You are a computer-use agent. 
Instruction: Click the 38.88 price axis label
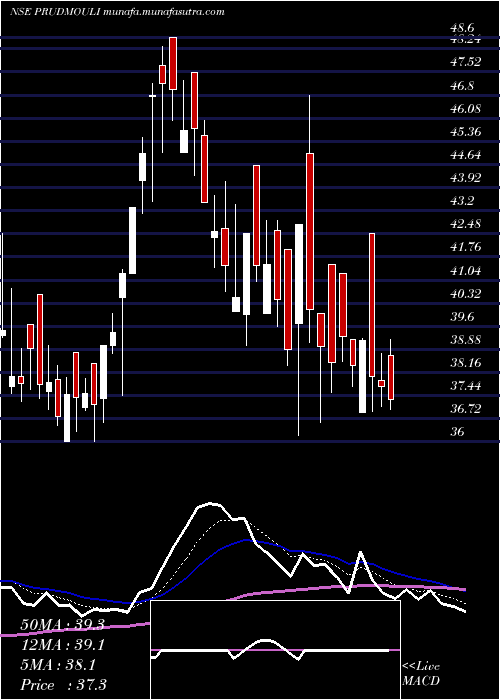click(x=466, y=340)
